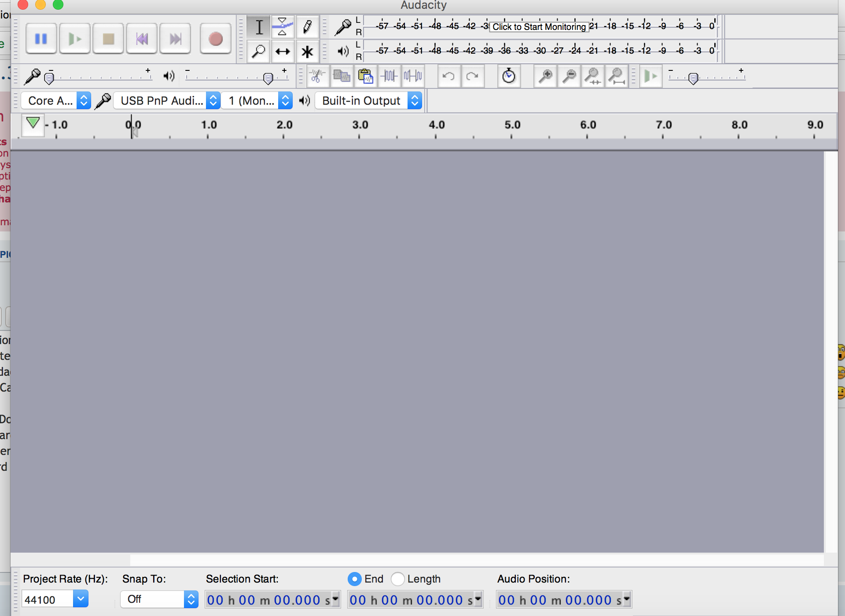Select the End radio button
The height and width of the screenshot is (616, 845).
coord(354,579)
